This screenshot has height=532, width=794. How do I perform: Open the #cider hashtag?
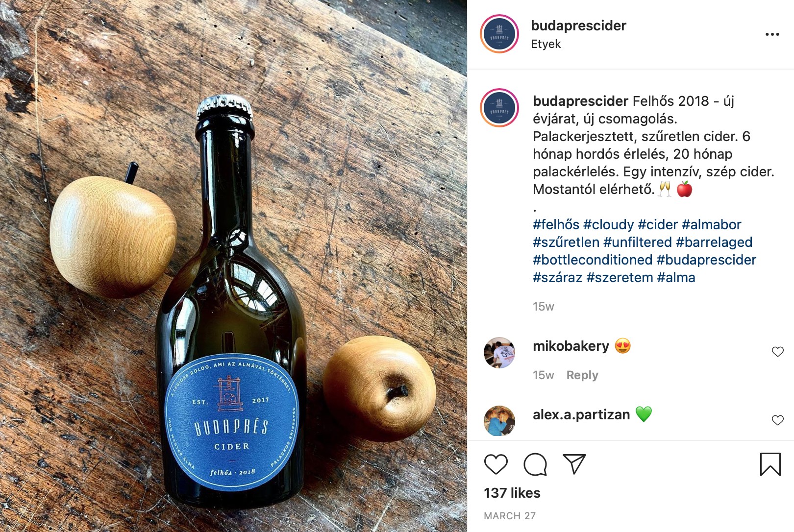(658, 225)
